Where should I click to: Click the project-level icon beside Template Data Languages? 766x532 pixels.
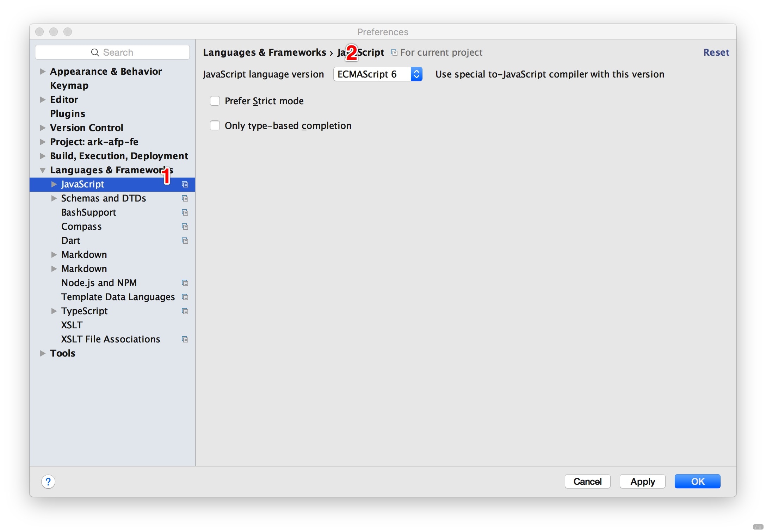[185, 297]
